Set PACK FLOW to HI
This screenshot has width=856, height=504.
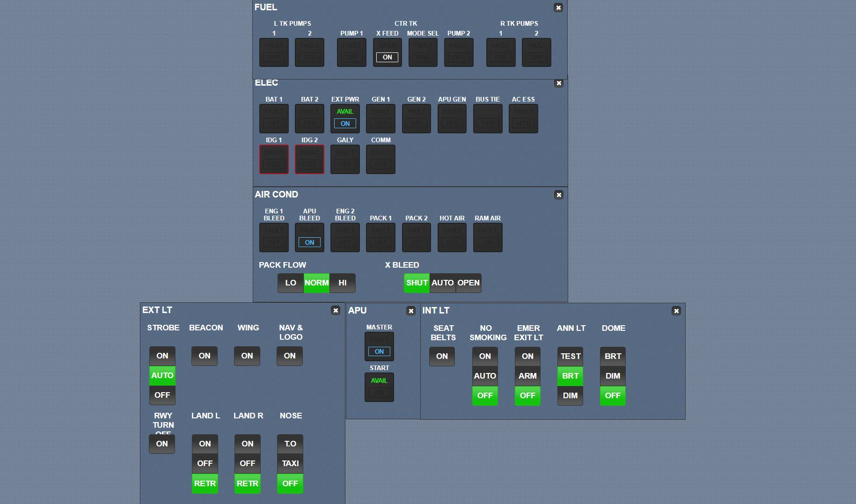point(343,283)
